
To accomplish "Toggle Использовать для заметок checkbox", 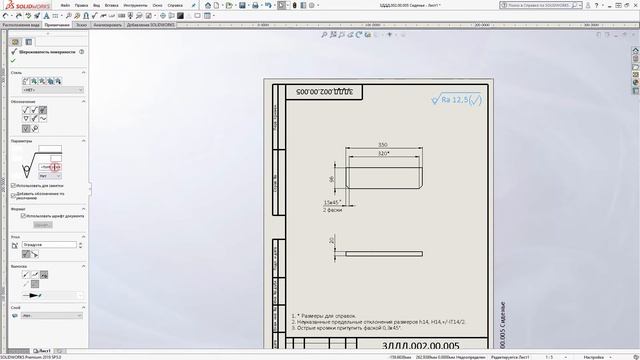I will (x=13, y=186).
